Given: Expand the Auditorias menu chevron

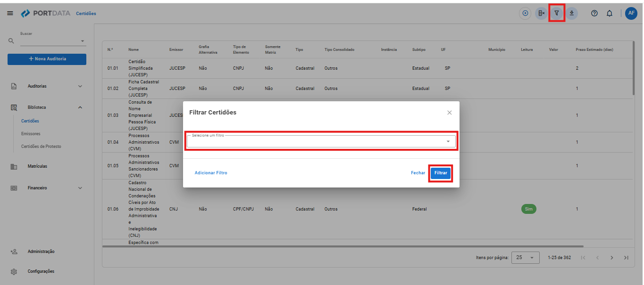Looking at the screenshot, I should pos(80,86).
